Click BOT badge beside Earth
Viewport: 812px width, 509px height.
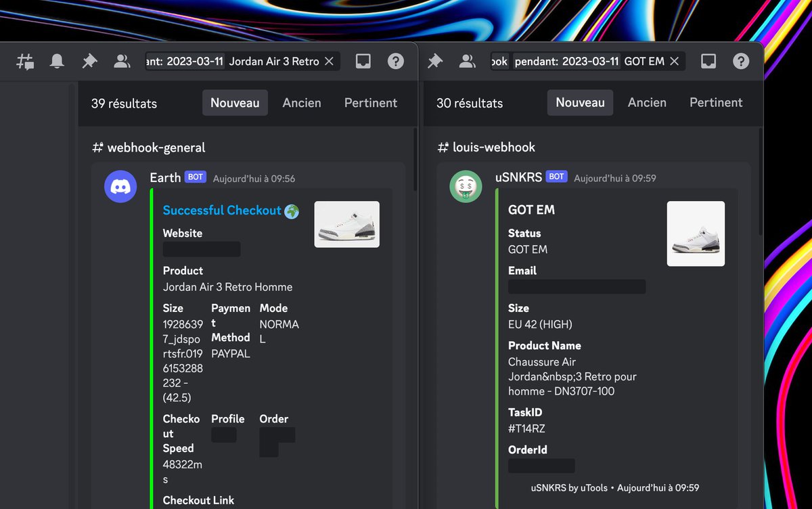point(196,177)
